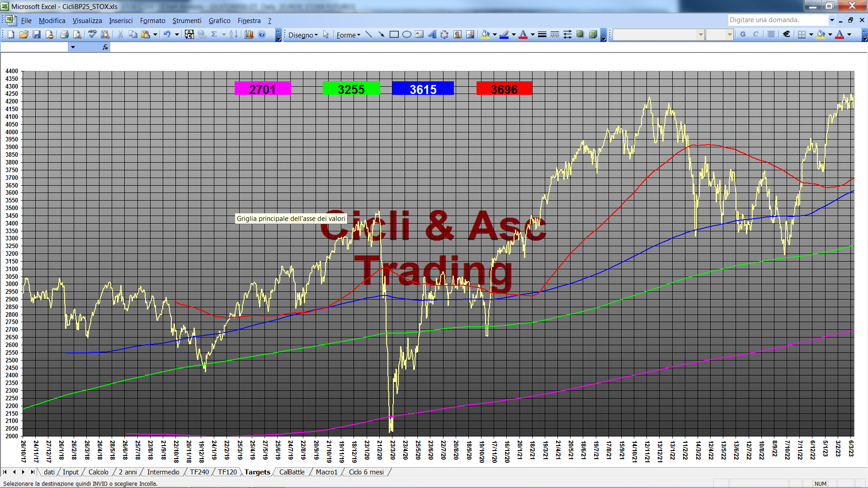Switch to the CalBattle sheet tab
This screenshot has width=868, height=488.
292,472
